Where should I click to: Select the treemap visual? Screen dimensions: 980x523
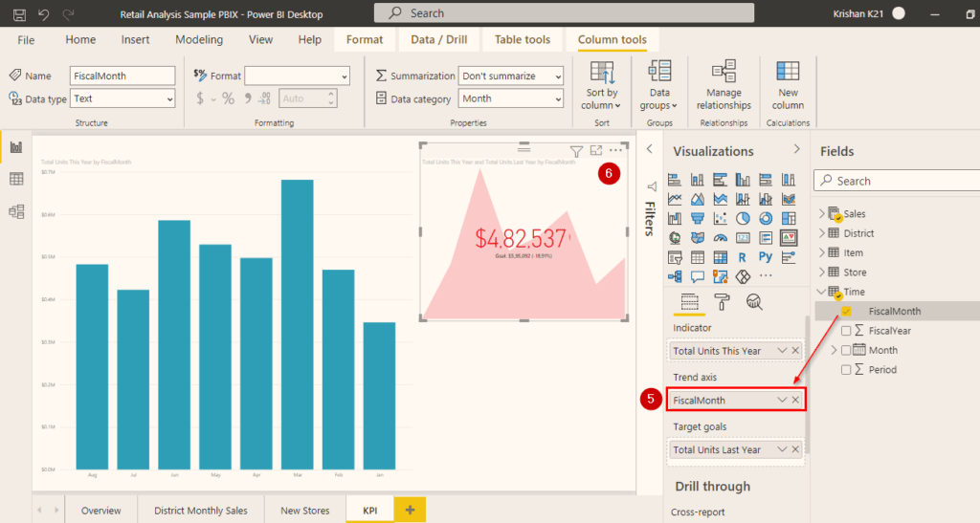(x=789, y=218)
